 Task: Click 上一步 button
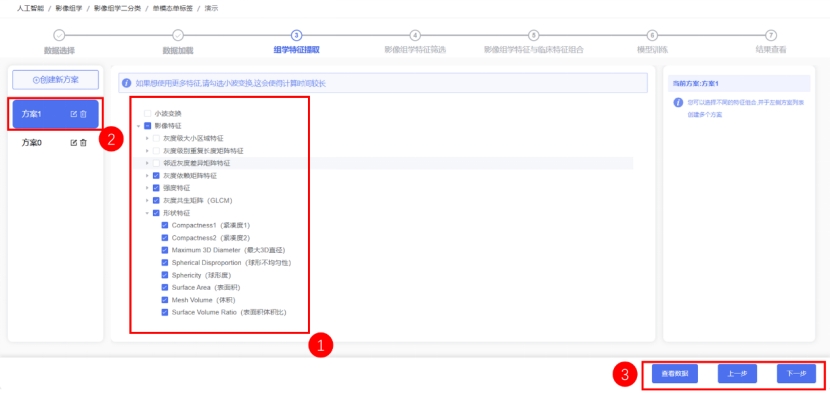point(737,373)
